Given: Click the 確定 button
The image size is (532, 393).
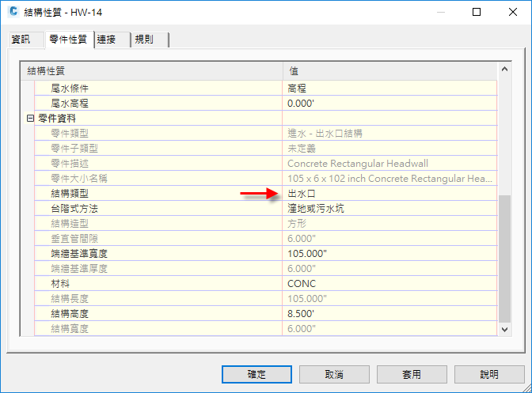Looking at the screenshot, I should pyautogui.click(x=256, y=374).
